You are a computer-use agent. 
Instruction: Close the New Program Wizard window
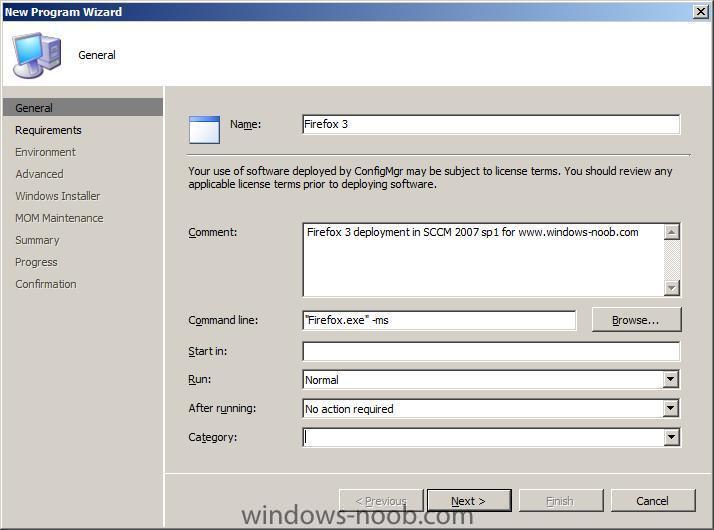[x=701, y=11]
